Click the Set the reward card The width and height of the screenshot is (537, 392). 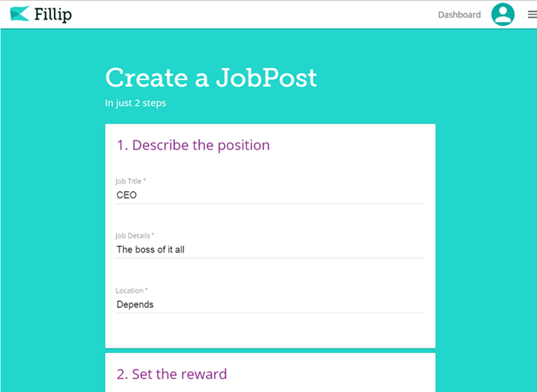pyautogui.click(x=270, y=372)
